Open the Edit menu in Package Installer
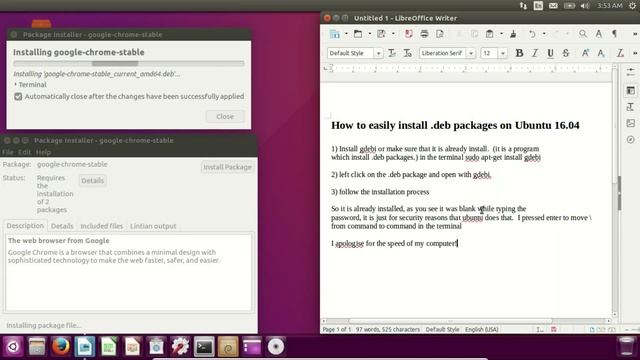This screenshot has height=360, width=640. pos(24,152)
